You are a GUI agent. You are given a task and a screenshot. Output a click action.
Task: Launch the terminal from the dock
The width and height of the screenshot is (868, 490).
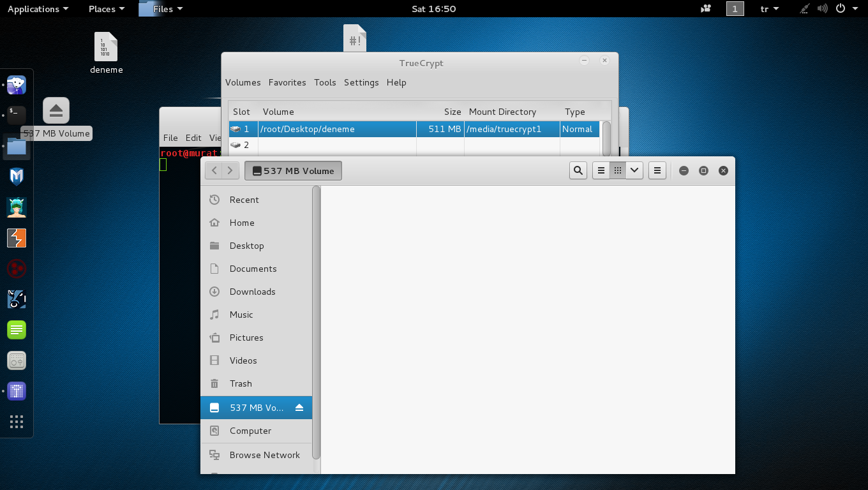coord(17,115)
